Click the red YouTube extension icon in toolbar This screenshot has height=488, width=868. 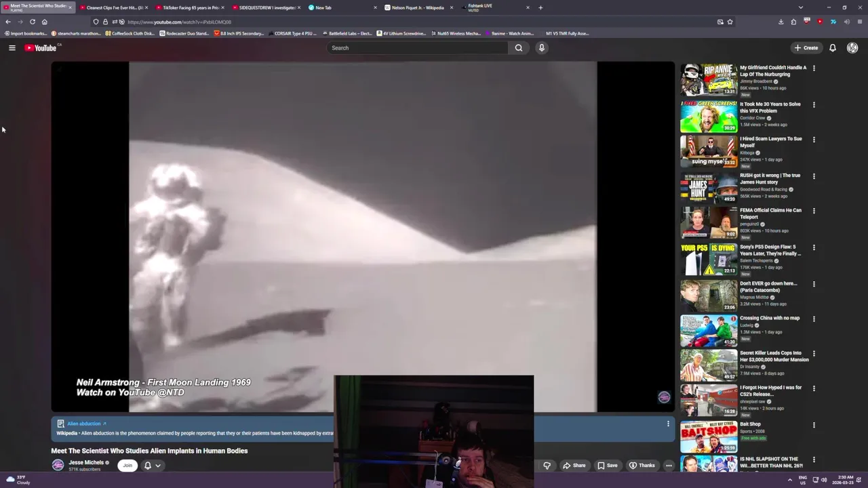click(x=820, y=22)
